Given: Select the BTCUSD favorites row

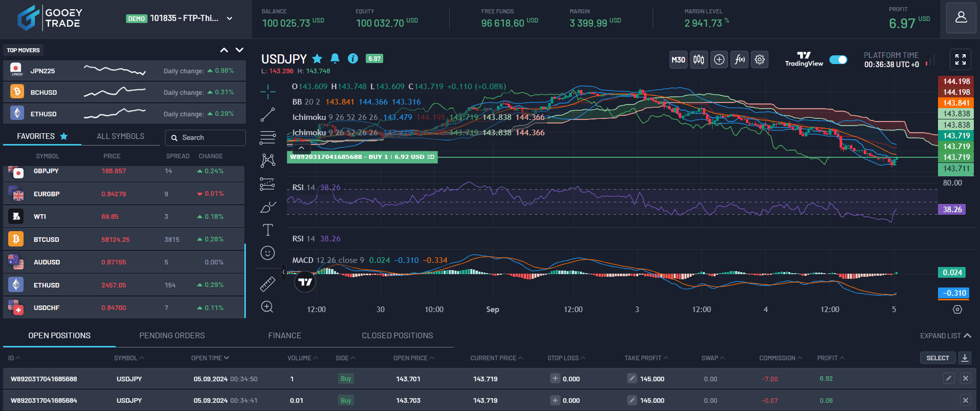Looking at the screenshot, I should coord(124,239).
